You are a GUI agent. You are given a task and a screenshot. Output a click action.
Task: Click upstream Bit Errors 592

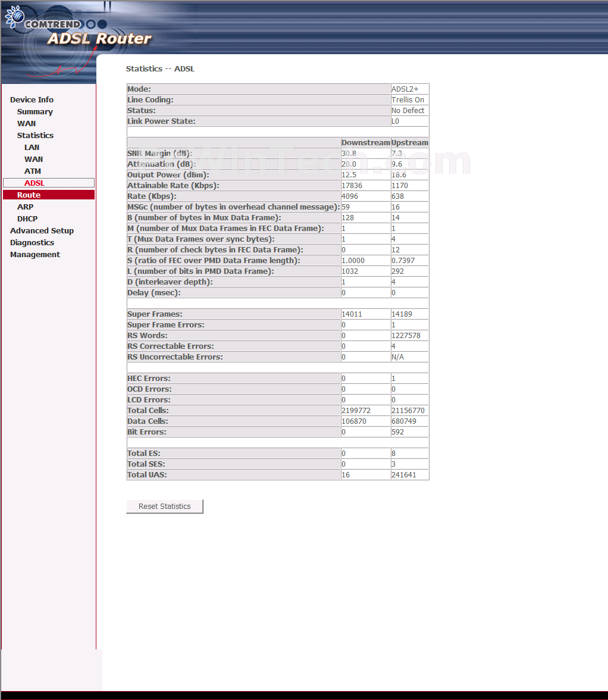(397, 432)
